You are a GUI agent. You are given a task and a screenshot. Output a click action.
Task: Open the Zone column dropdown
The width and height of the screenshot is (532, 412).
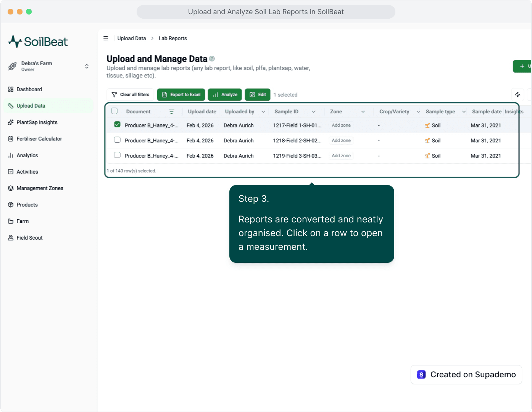(x=363, y=112)
